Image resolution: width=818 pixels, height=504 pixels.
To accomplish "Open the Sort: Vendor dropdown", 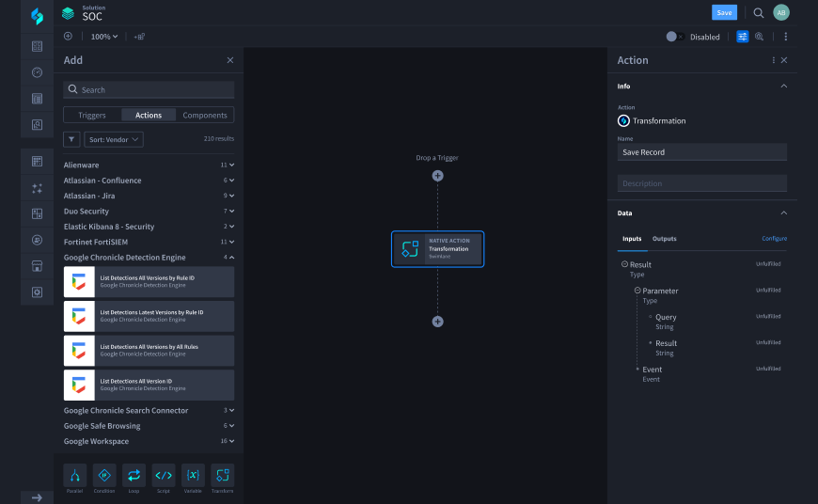I will [114, 139].
